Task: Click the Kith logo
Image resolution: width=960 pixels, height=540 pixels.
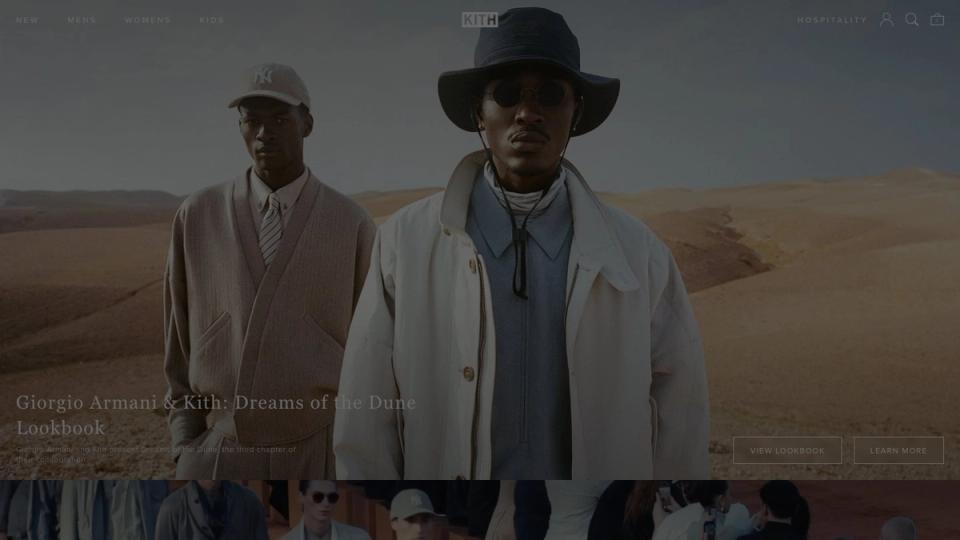Action: tap(479, 20)
